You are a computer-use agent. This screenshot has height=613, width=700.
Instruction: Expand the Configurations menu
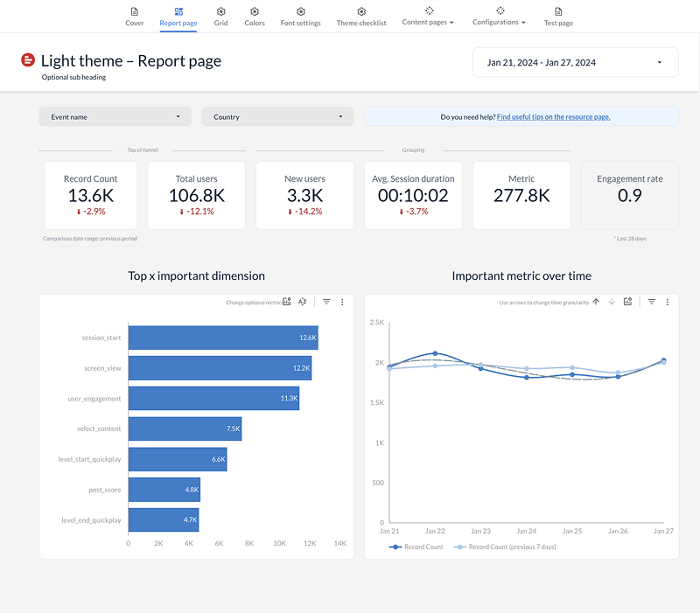499,17
